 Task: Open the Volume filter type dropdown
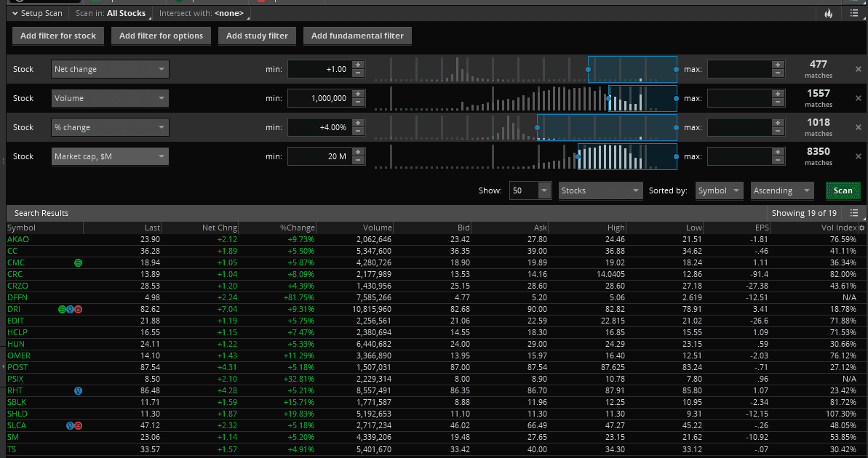coord(110,98)
